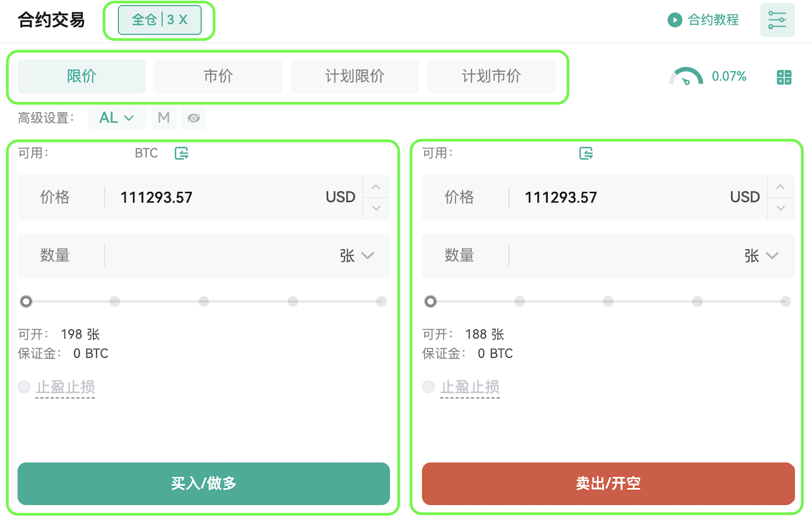
Task: Click the 买入/做多 button
Action: (203, 484)
